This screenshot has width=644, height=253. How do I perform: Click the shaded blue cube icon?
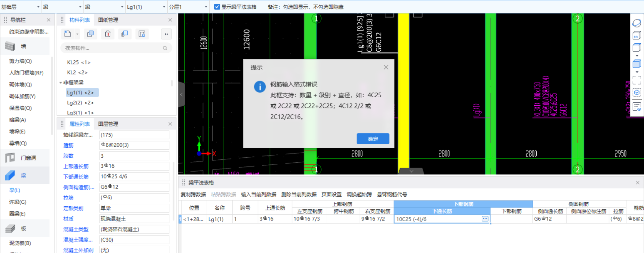[637, 64]
